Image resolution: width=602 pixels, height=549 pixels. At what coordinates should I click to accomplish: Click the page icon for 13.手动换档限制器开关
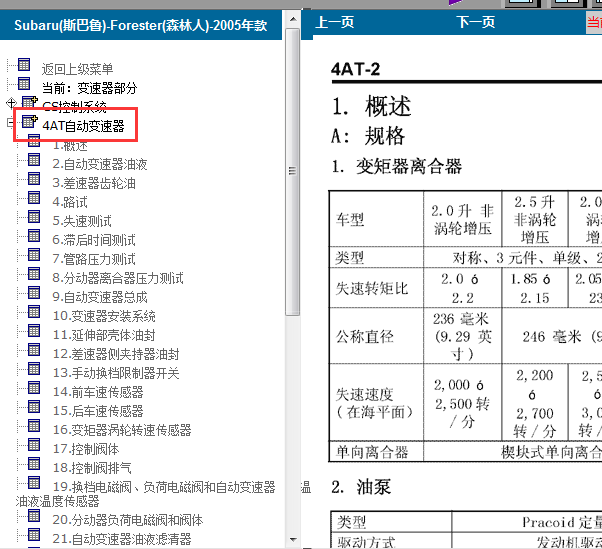coord(34,368)
